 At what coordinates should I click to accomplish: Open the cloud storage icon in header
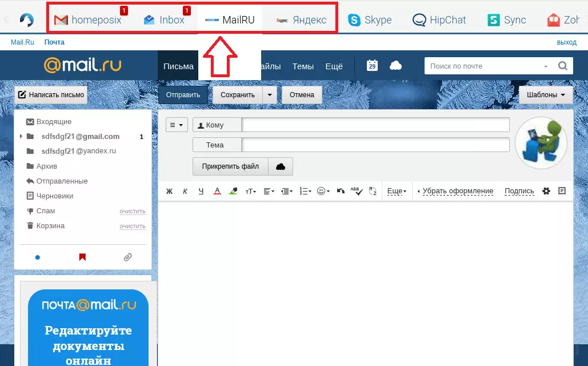395,66
